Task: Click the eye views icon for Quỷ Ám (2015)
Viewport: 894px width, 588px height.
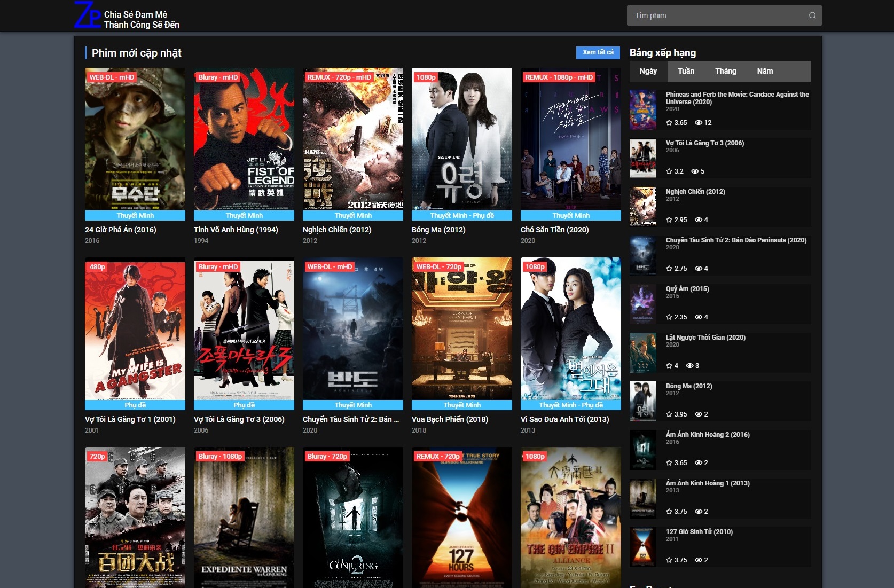Action: pyautogui.click(x=698, y=317)
